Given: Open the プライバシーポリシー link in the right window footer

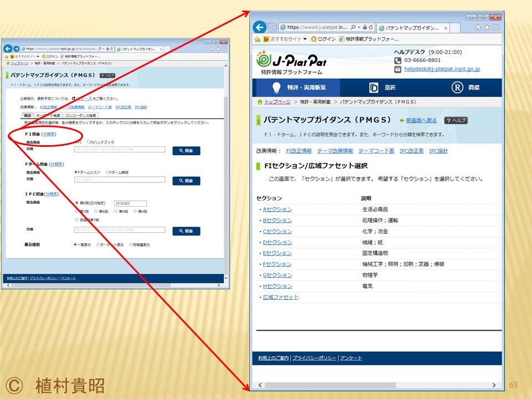Looking at the screenshot, I should (314, 358).
